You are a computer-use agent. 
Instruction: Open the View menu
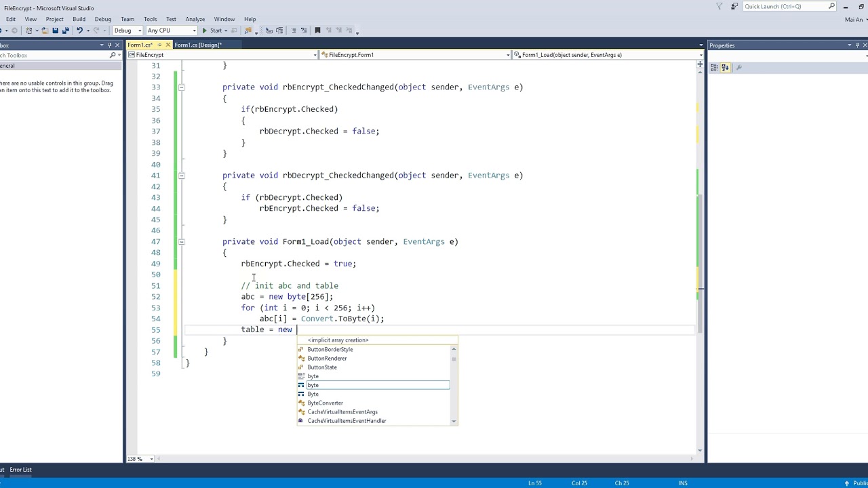(x=31, y=19)
